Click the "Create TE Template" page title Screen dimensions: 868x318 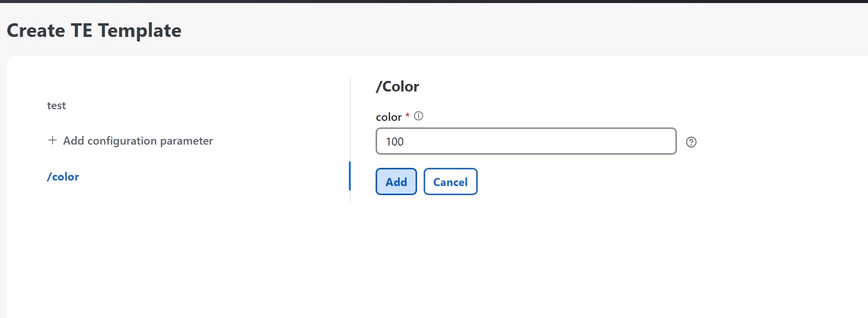94,30
